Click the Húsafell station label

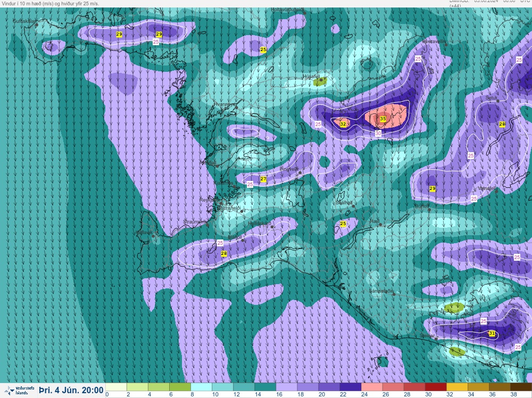point(311,77)
